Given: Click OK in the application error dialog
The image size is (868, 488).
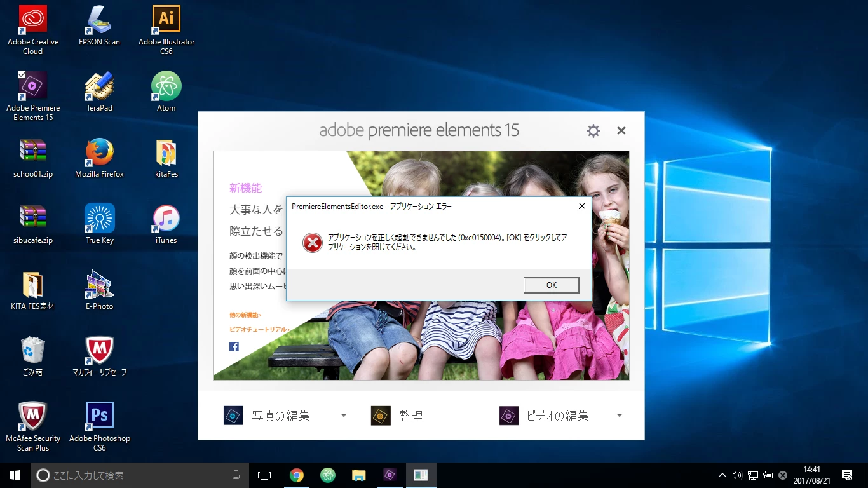Looking at the screenshot, I should (x=551, y=285).
